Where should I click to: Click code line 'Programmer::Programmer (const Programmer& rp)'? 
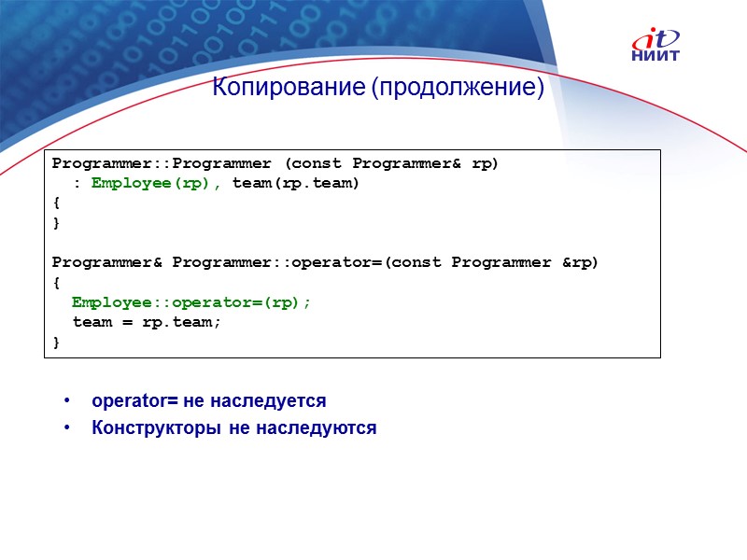tap(275, 164)
